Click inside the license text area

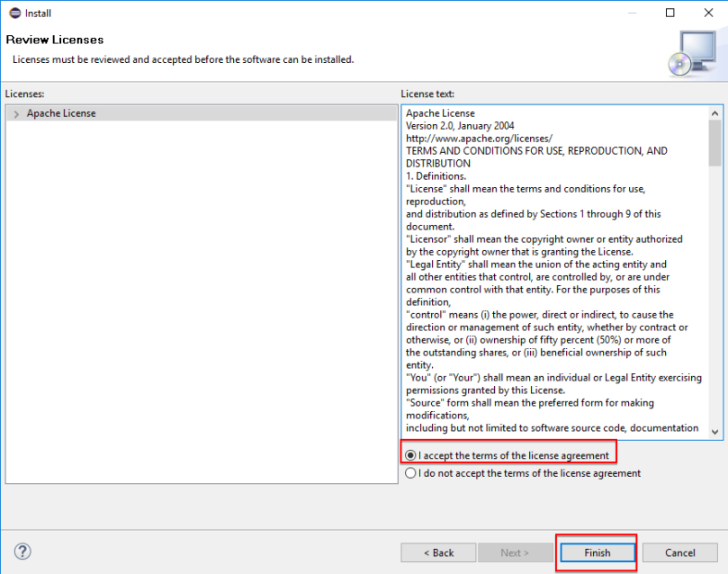click(x=555, y=272)
